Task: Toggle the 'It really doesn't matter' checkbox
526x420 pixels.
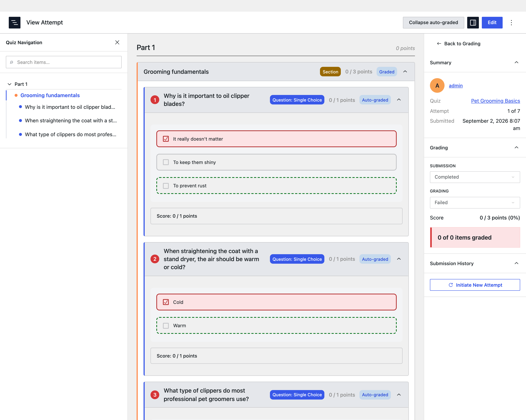Action: point(166,139)
